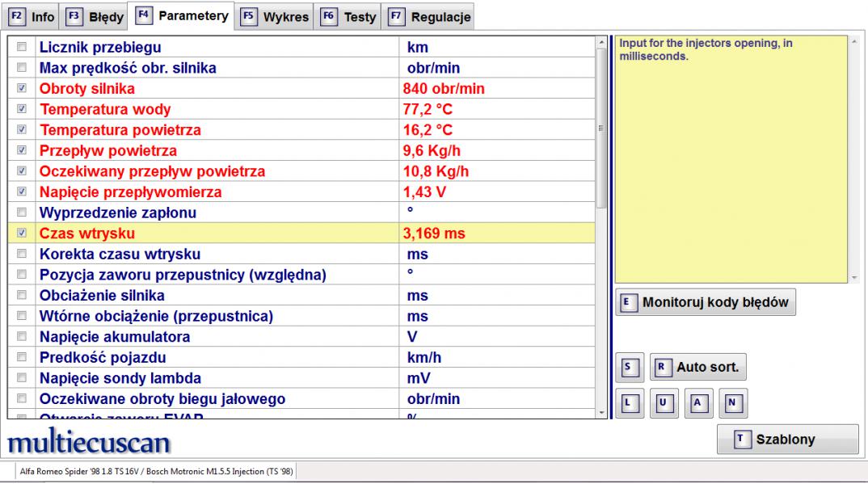
Task: Uncheck the Obroty silnika parameter
Action: [22, 88]
